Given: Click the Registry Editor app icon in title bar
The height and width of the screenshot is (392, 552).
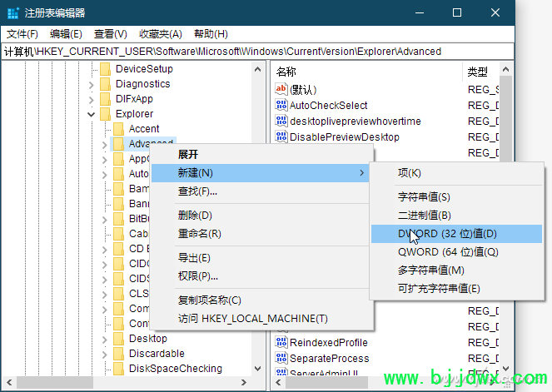Looking at the screenshot, I should 13,13.
